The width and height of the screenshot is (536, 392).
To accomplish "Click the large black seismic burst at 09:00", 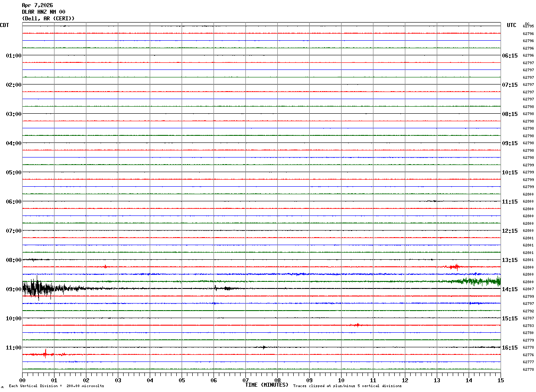I will (x=39, y=288).
